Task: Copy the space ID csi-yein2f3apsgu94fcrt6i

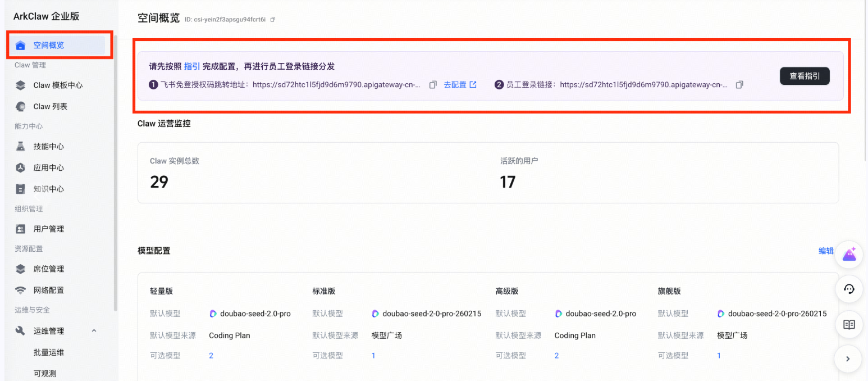Action: [273, 20]
